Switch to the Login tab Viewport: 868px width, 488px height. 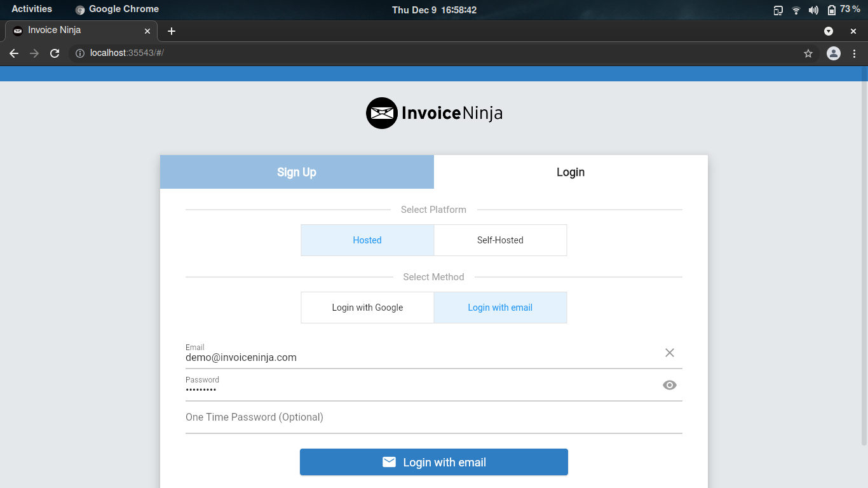pos(570,172)
